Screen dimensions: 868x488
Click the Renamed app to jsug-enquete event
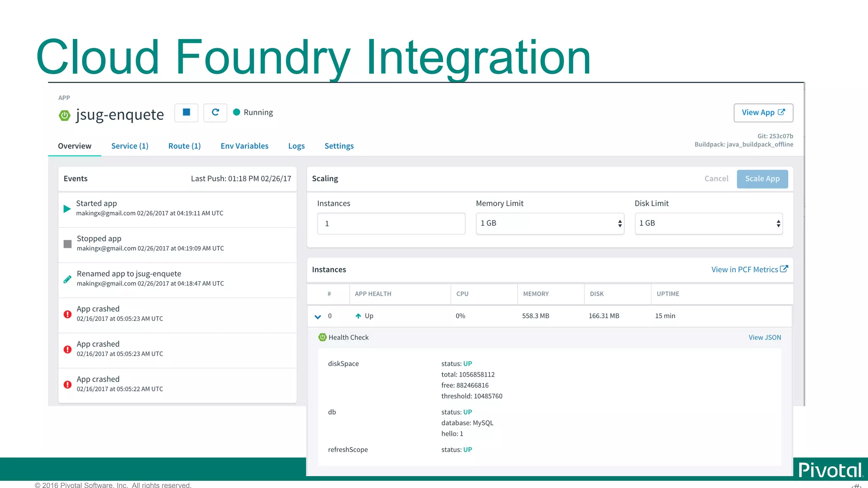[x=129, y=274]
